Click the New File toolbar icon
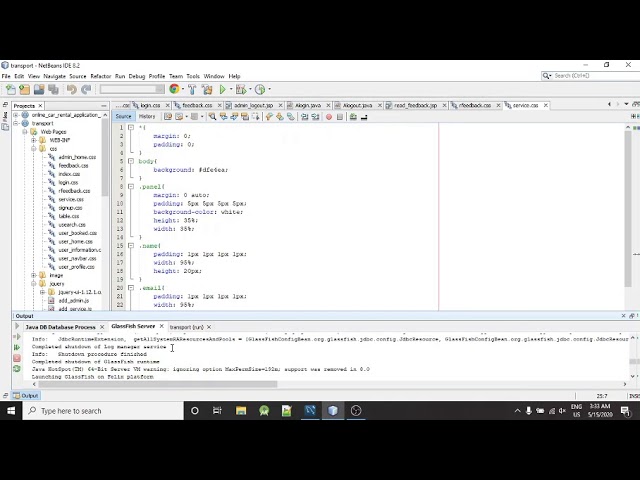The height and width of the screenshot is (480, 640). 11,89
